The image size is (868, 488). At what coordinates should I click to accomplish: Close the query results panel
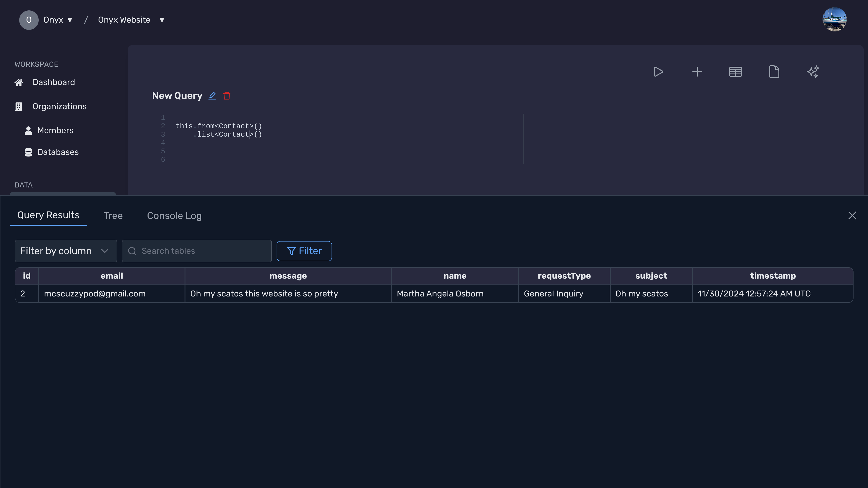point(852,215)
